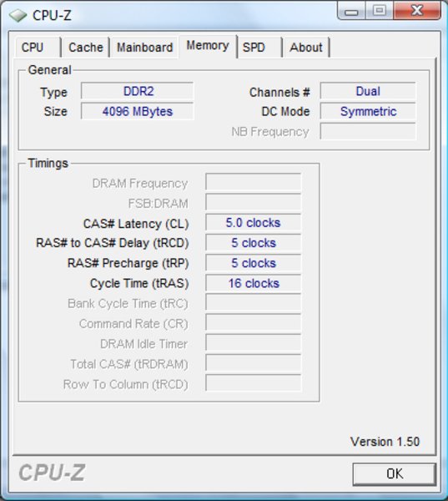Click the Size label
448x501 pixels.
56,112
